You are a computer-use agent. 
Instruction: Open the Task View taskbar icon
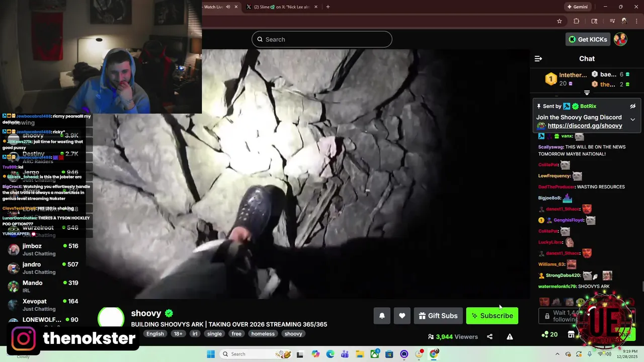tap(300, 354)
